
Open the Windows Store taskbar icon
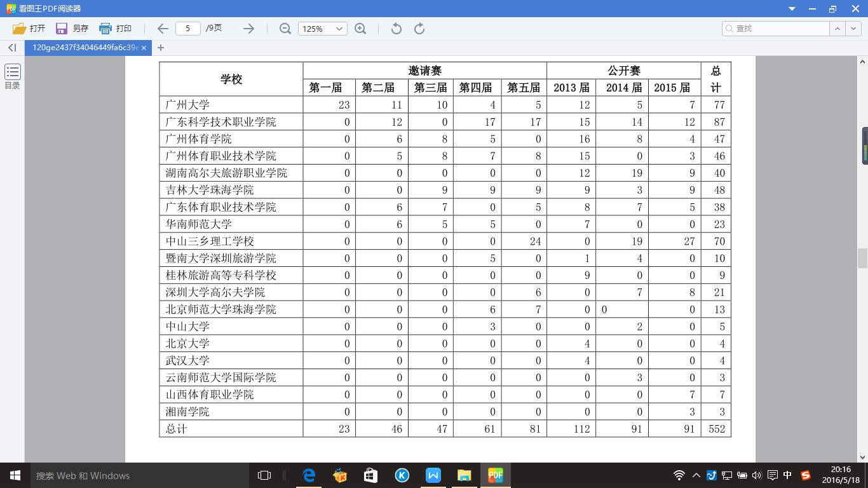pyautogui.click(x=370, y=475)
